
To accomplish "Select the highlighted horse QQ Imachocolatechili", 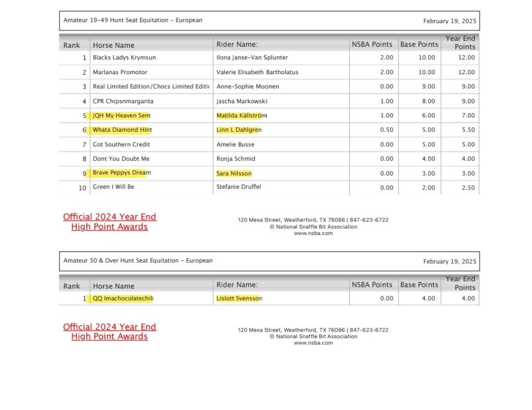I will (123, 298).
